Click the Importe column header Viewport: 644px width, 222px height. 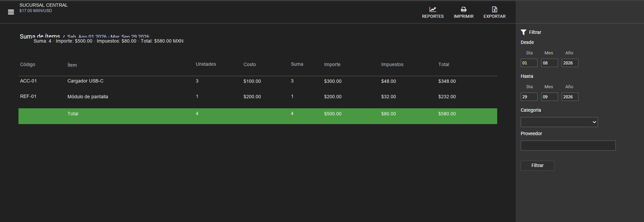[x=332, y=64]
